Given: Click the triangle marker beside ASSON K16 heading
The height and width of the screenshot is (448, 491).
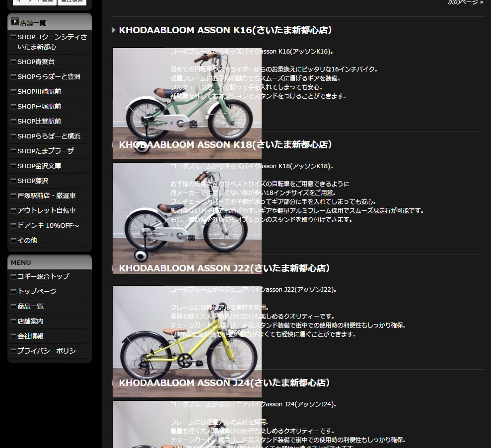Looking at the screenshot, I should click(114, 30).
